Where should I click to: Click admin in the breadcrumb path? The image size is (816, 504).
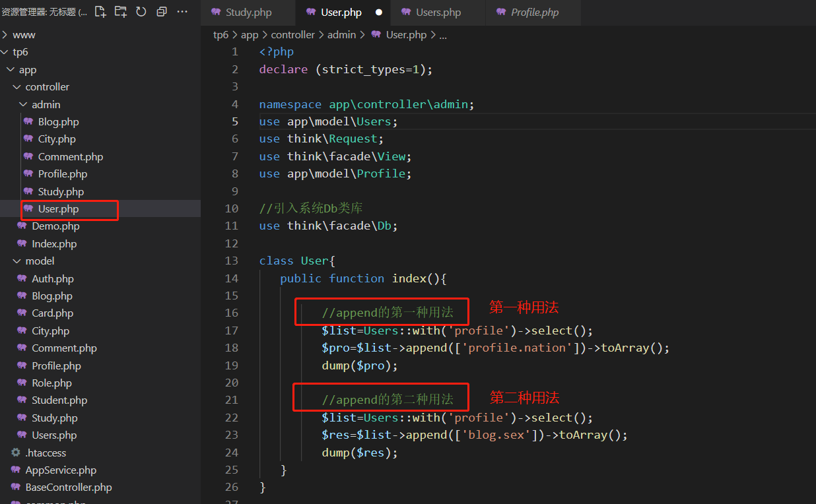pos(341,35)
